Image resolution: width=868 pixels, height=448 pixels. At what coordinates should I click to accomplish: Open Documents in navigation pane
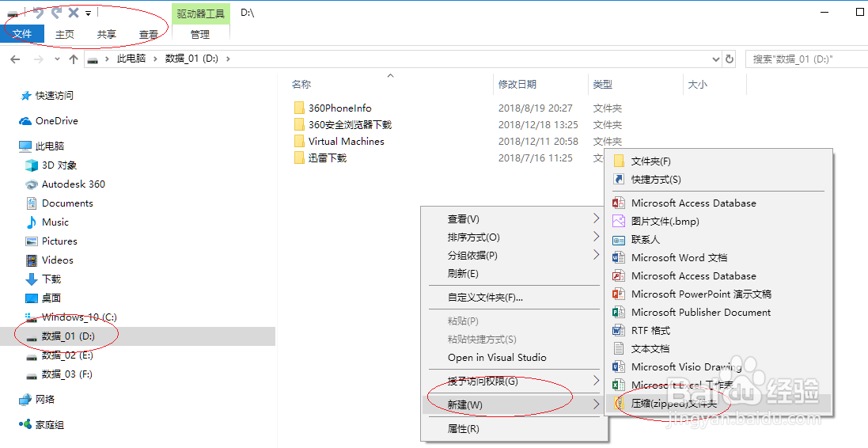click(x=67, y=203)
